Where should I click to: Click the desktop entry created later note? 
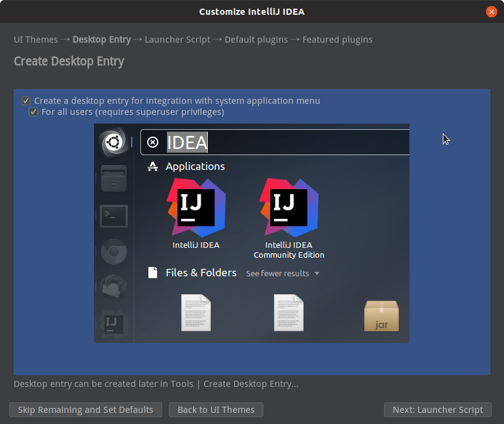coord(156,384)
